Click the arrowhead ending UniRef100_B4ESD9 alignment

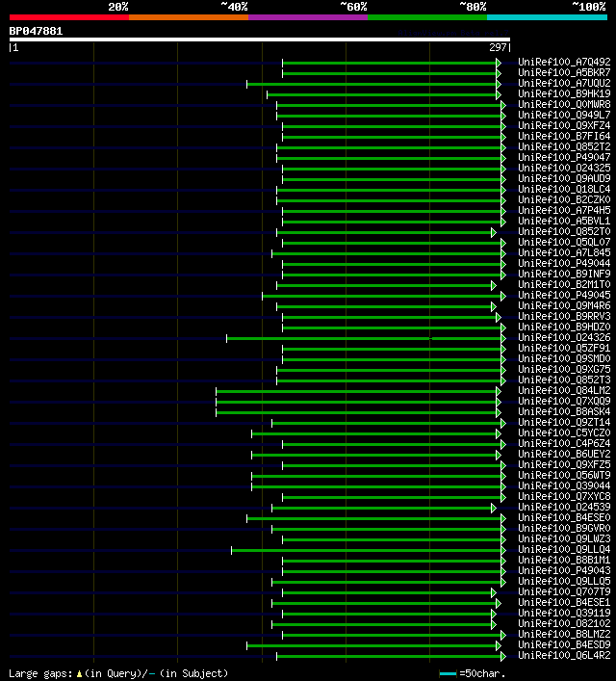[x=499, y=645]
